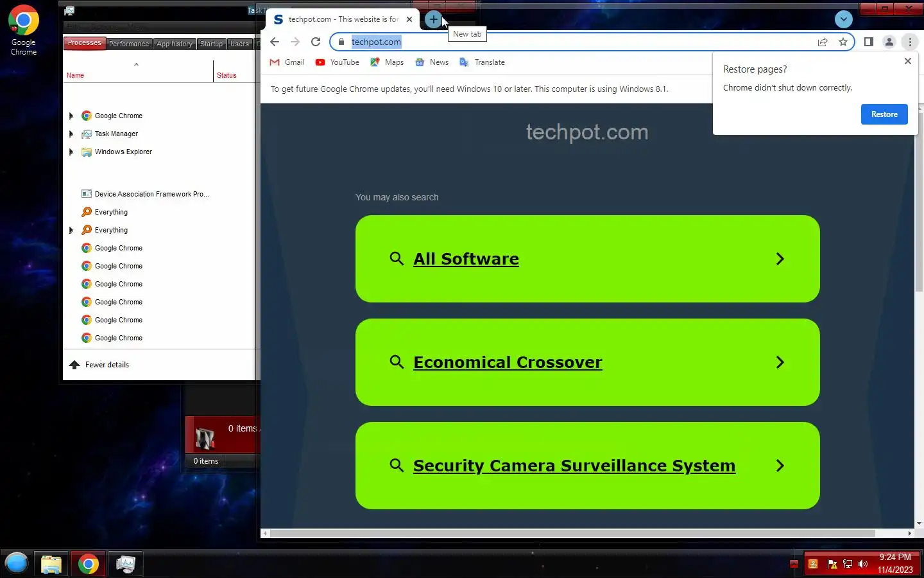Click the Restore button
The image size is (924, 578).
click(884, 114)
